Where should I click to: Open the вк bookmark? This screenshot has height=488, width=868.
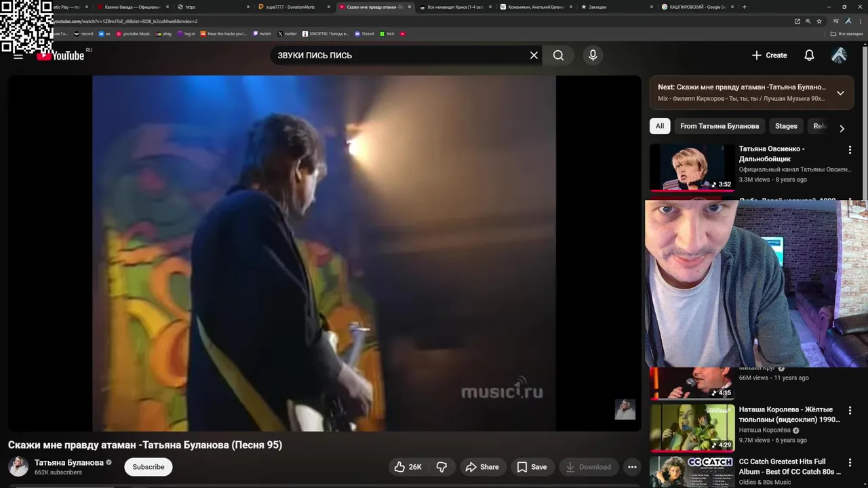(x=104, y=34)
